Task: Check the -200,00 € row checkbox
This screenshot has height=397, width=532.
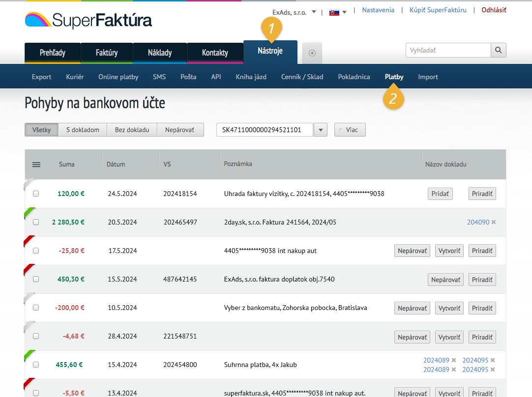Action: click(36, 308)
